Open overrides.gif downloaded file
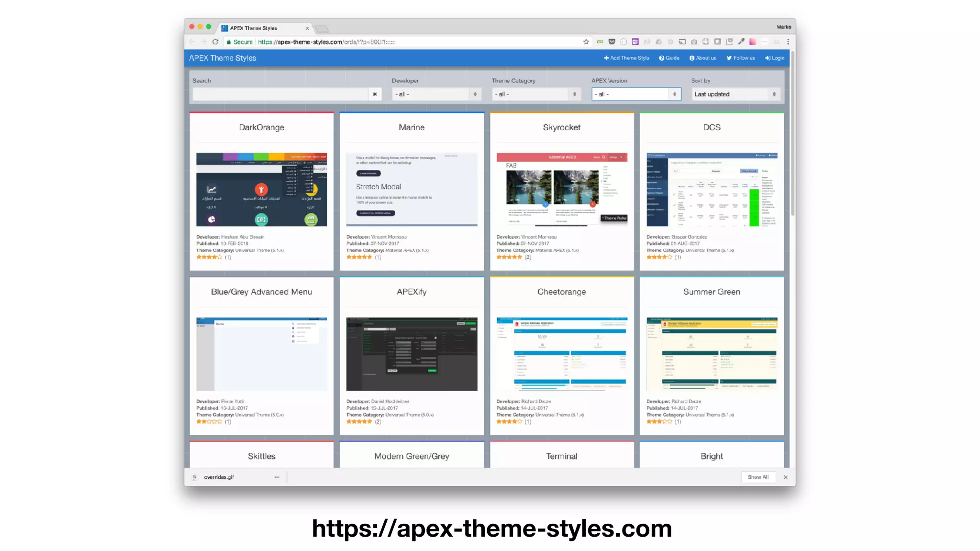Screen dimensions: 980x551 (x=219, y=477)
